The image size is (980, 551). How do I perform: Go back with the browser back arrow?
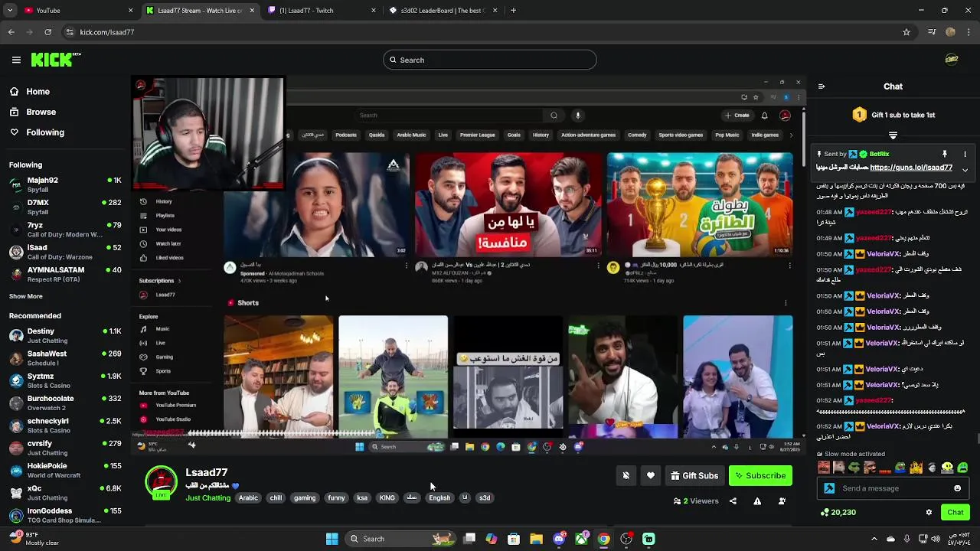(x=11, y=32)
